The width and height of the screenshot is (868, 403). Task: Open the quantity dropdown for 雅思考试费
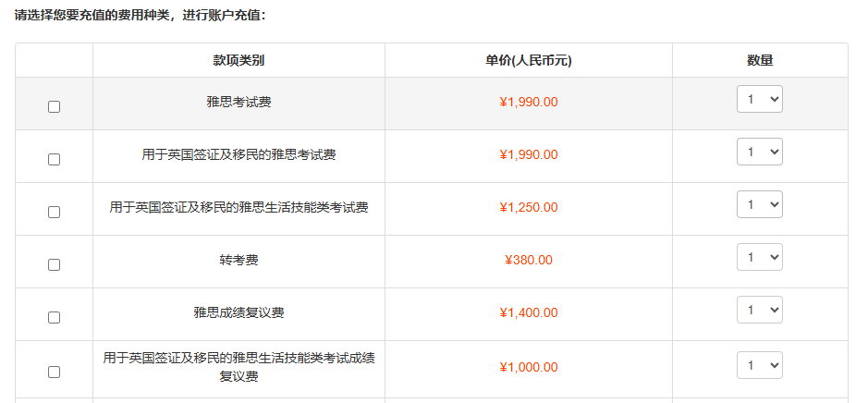tap(759, 99)
